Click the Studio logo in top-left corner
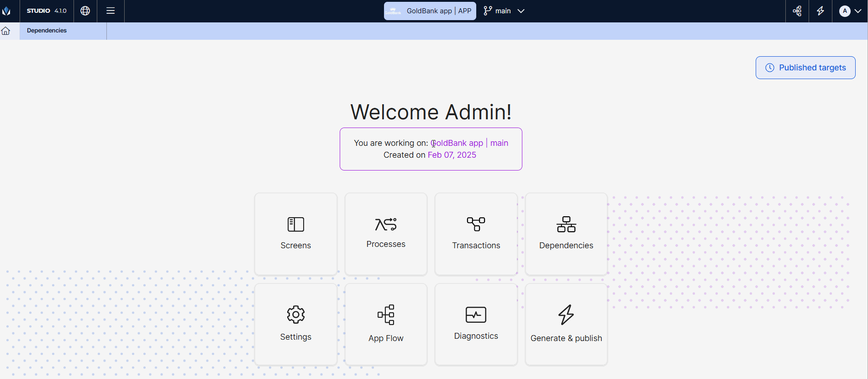This screenshot has height=379, width=868. [7, 11]
